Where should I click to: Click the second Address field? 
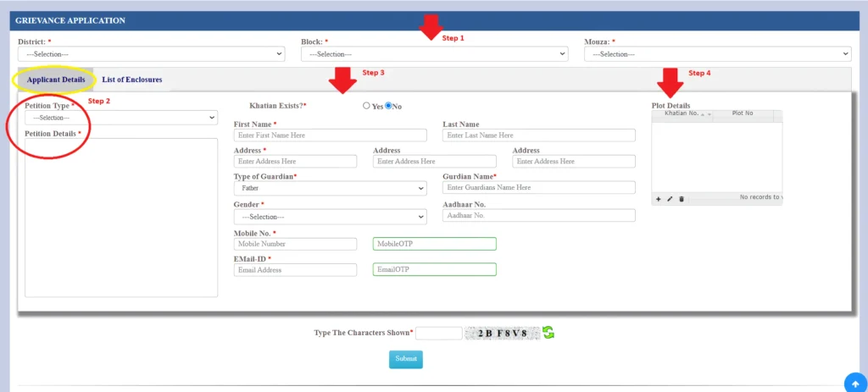coord(435,162)
